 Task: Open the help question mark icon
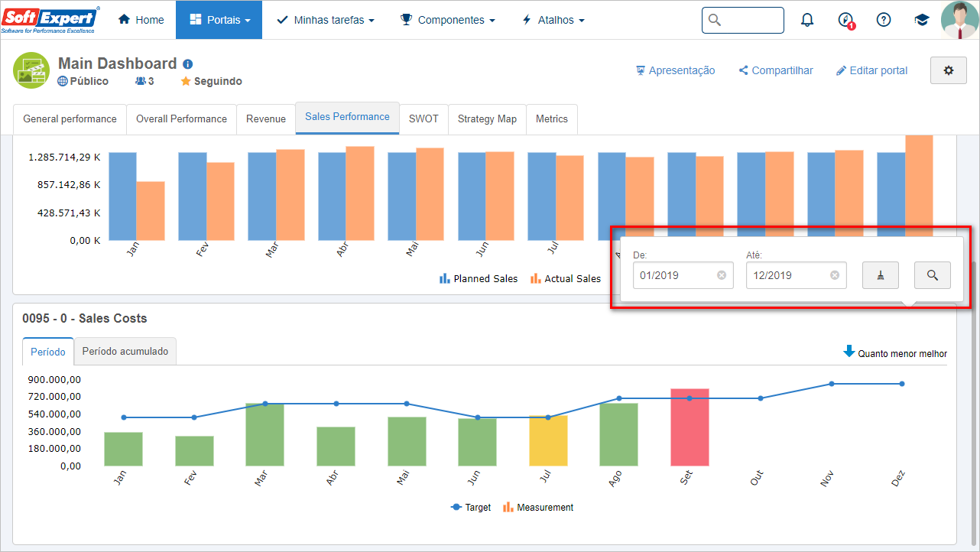pos(884,20)
